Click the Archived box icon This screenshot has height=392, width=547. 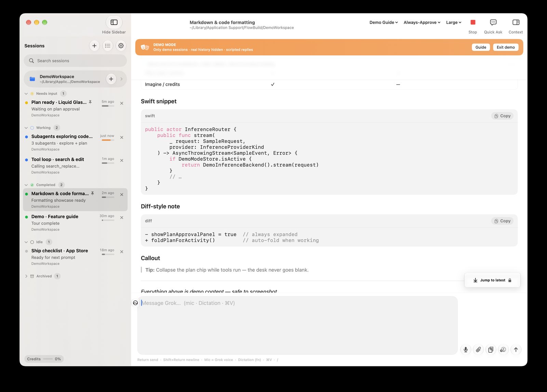pyautogui.click(x=32, y=276)
